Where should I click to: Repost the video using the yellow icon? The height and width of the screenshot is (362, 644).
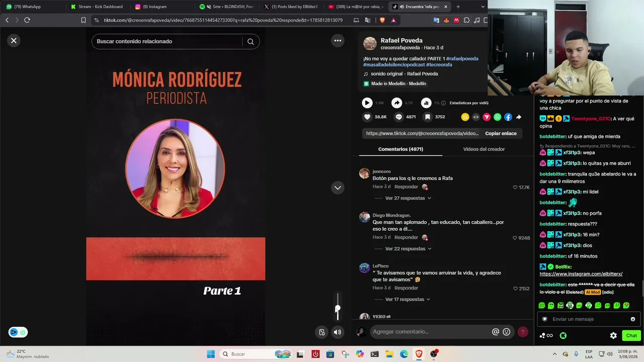tap(465, 117)
